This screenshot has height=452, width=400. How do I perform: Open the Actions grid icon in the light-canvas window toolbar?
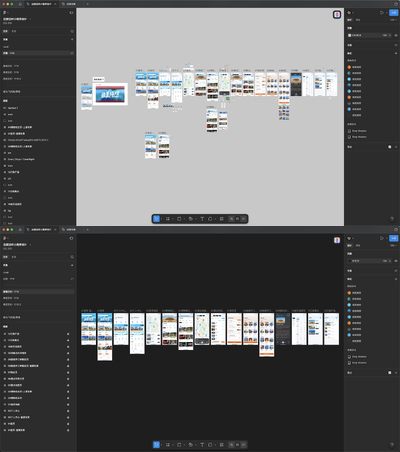point(221,219)
